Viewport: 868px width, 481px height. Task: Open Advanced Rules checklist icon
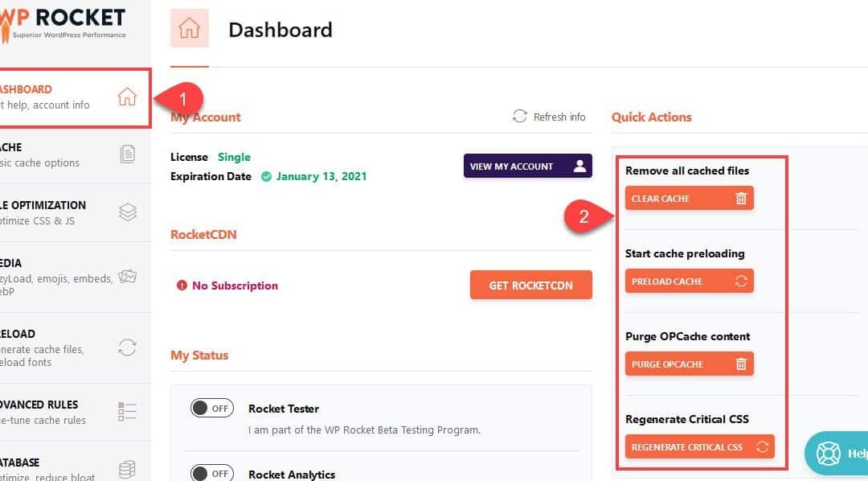[x=127, y=412]
